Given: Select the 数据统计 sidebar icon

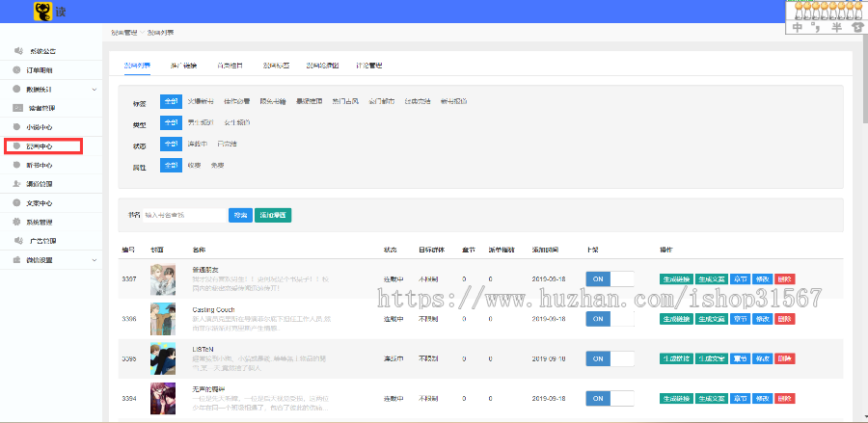Looking at the screenshot, I should click(16, 89).
